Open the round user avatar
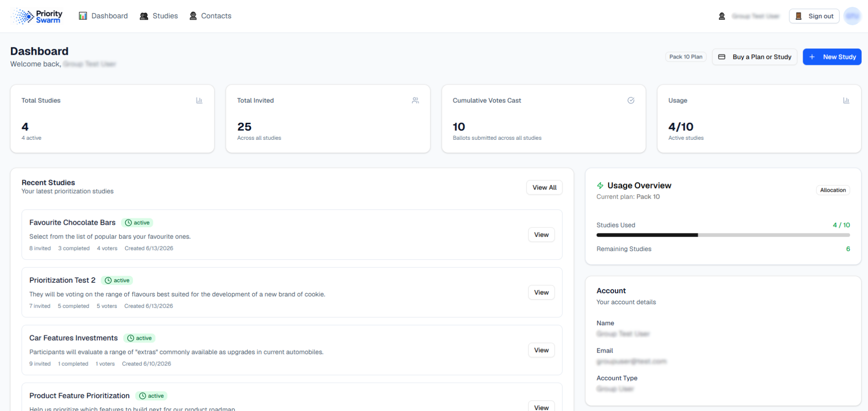This screenshot has width=868, height=411. pyautogui.click(x=852, y=16)
